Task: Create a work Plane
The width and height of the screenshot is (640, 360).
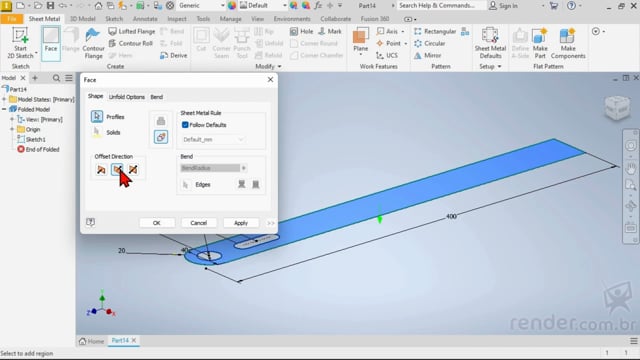Action: click(360, 41)
